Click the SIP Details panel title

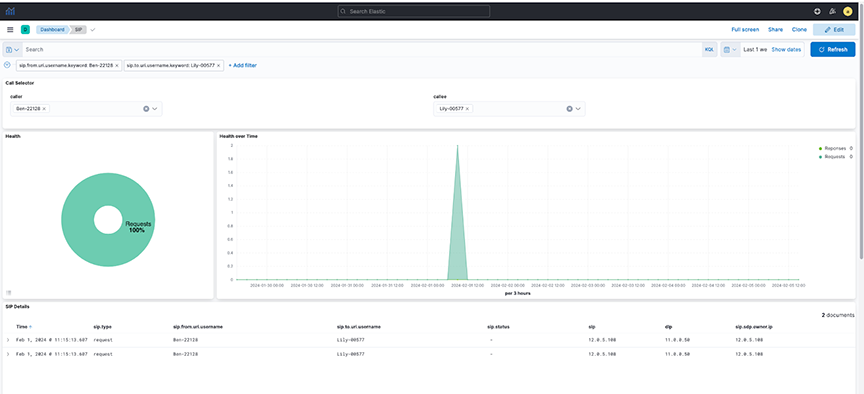(18, 306)
